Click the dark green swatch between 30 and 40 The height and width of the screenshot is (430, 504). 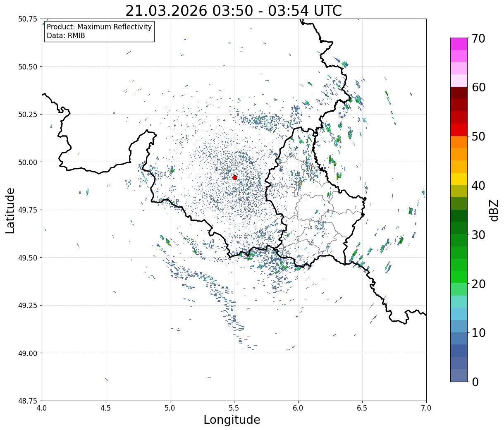459,216
